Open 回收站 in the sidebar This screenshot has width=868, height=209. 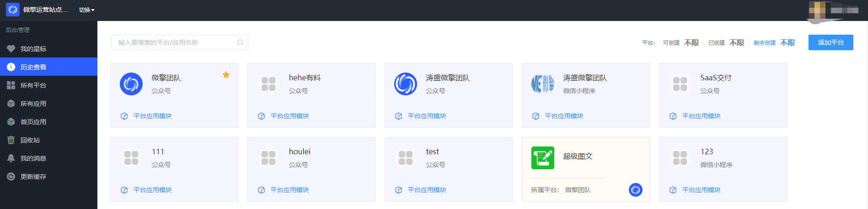(x=48, y=140)
